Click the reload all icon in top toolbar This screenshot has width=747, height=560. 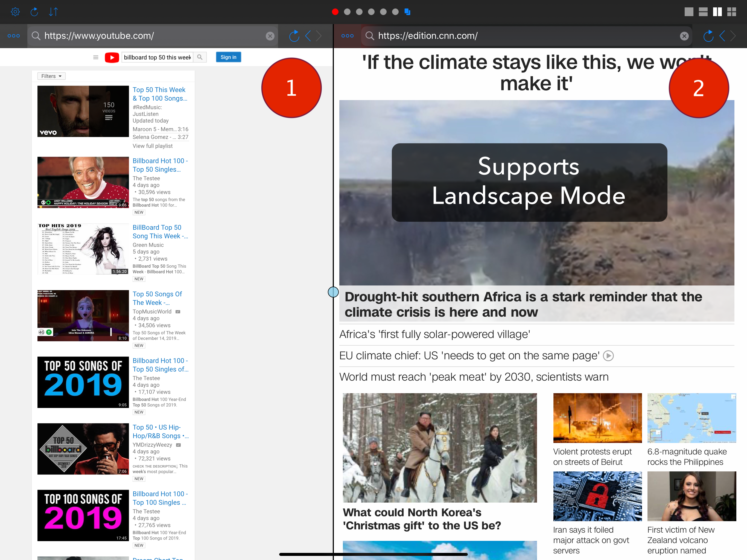pos(34,12)
